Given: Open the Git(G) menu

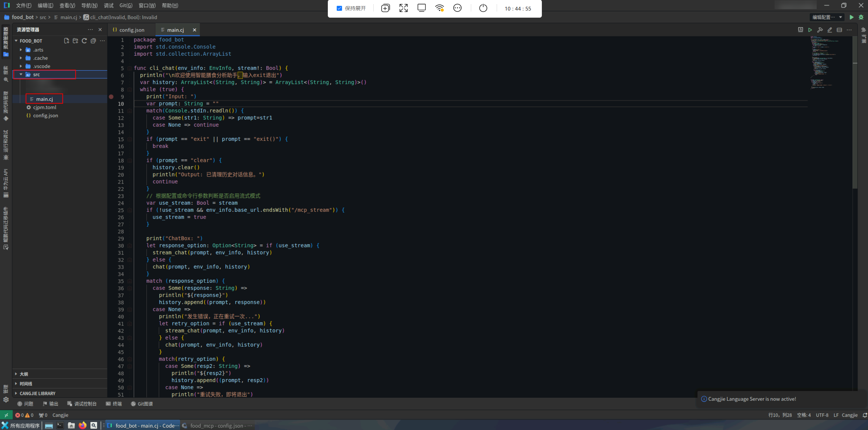Looking at the screenshot, I should 126,5.
